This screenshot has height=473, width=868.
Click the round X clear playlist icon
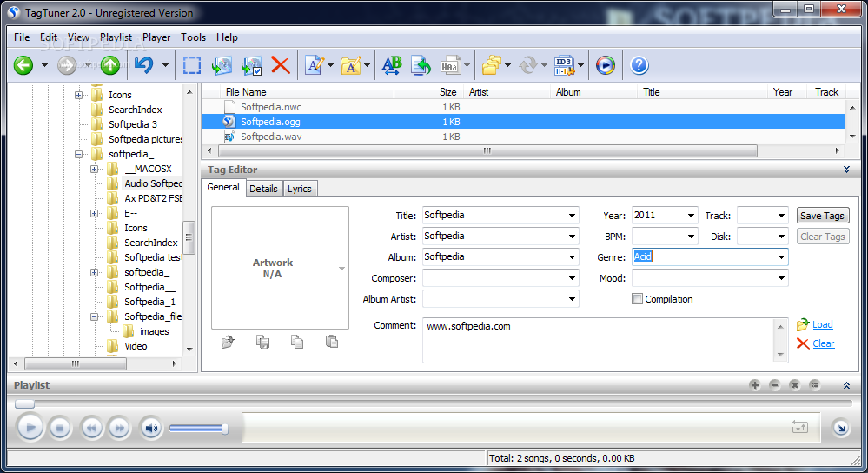coord(794,385)
